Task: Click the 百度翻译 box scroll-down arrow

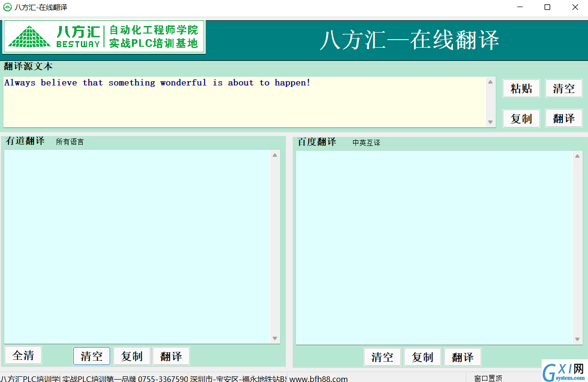Action: pos(578,339)
